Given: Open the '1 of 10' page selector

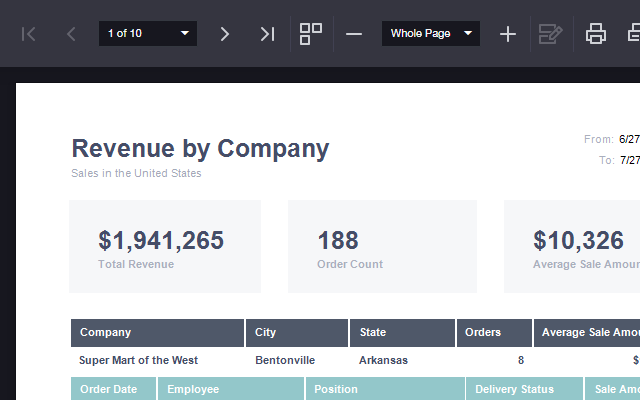Looking at the screenshot, I should pos(147,34).
